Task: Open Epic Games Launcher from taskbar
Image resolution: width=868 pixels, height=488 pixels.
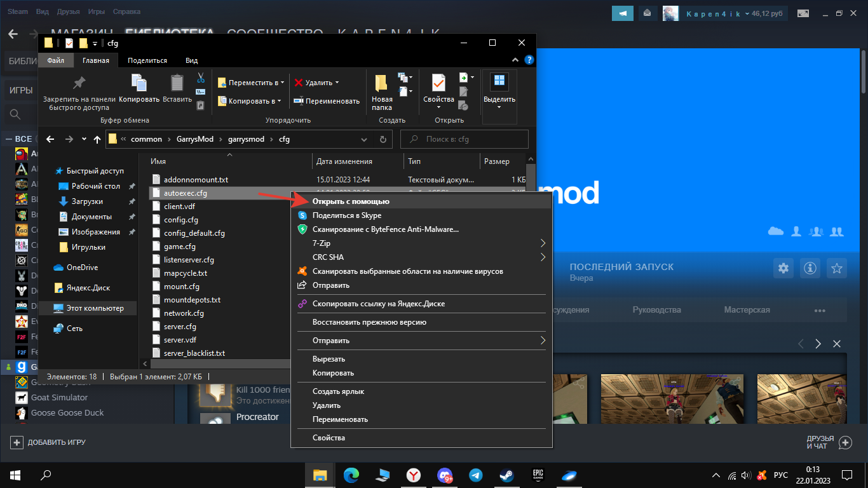Action: (538, 475)
